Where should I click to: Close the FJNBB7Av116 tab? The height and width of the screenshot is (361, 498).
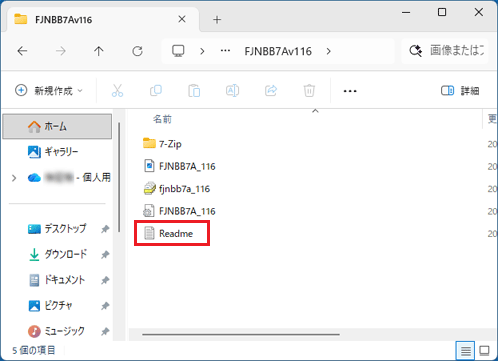tap(182, 19)
